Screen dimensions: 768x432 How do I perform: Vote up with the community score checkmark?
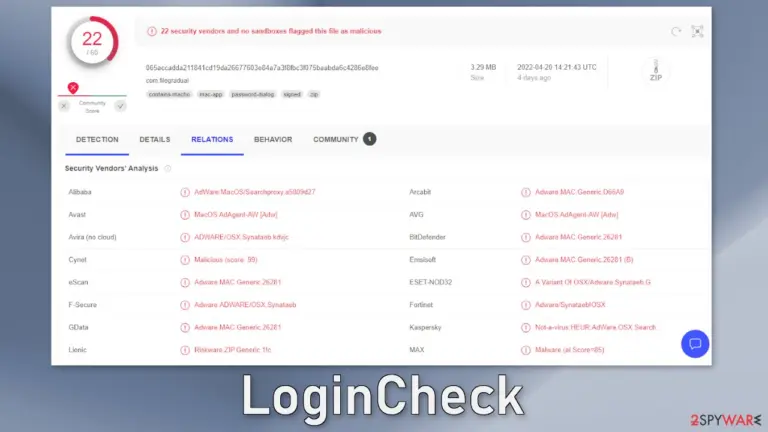click(x=120, y=106)
